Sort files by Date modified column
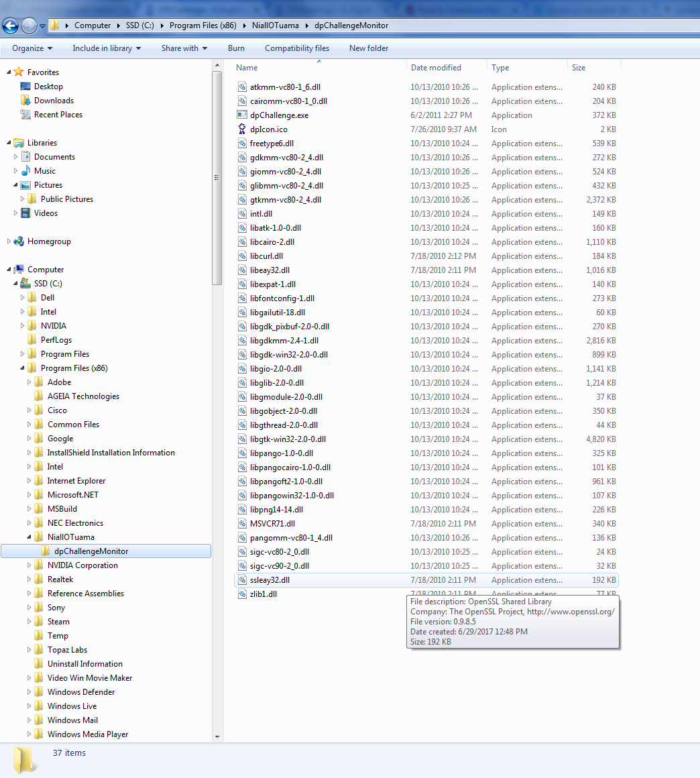Image resolution: width=700 pixels, height=778 pixels. pyautogui.click(x=447, y=68)
